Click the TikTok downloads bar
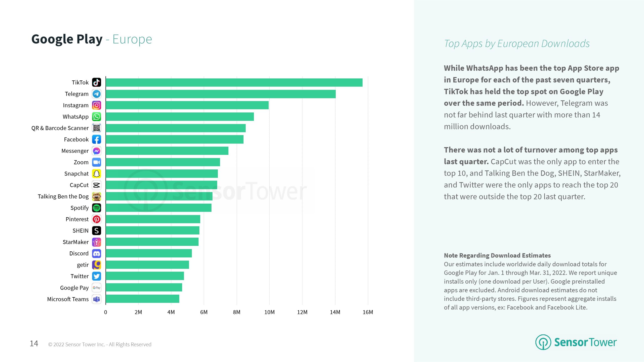The image size is (644, 362). [234, 82]
